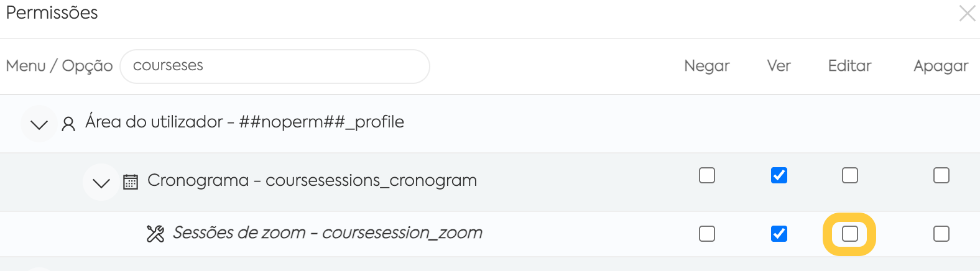Collapse the Área do utilizador section chevron
This screenshot has height=271, width=980.
click(x=39, y=124)
